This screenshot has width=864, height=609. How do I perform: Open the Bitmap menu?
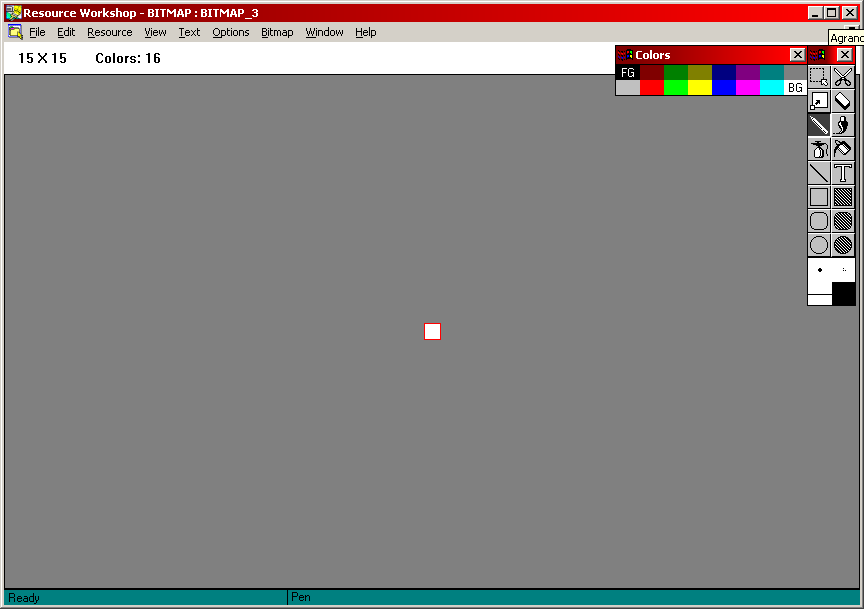tap(277, 32)
